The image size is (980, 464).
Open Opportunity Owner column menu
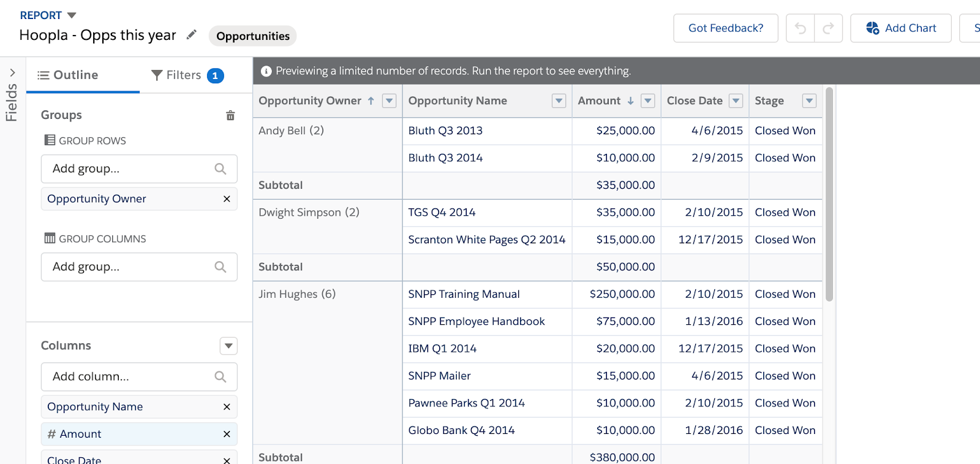tap(390, 101)
